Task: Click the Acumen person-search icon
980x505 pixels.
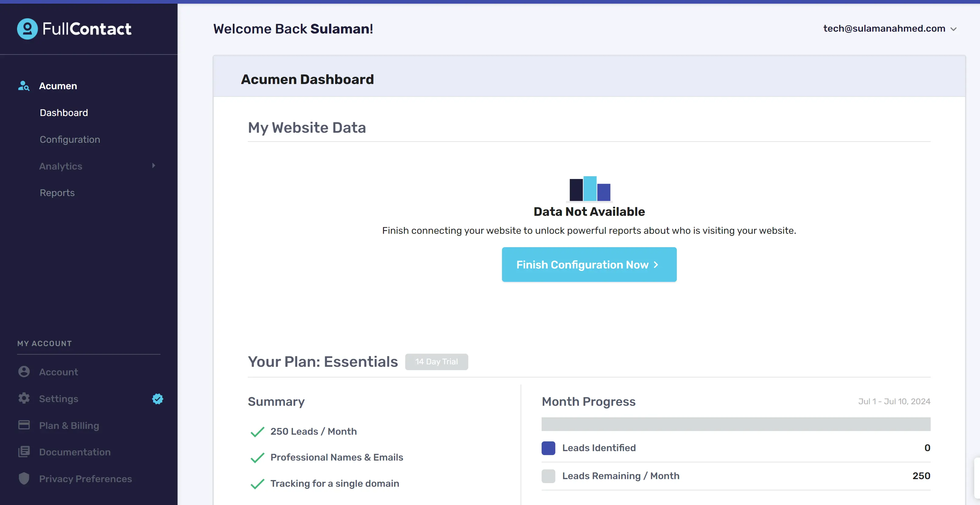Action: click(23, 86)
